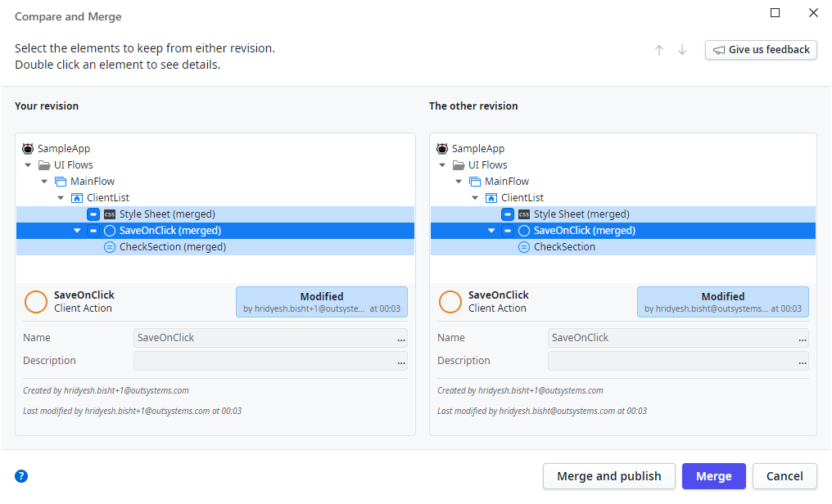The width and height of the screenshot is (832, 504).
Task: Toggle the SaveOnClick checkbox in the other revision
Action: point(508,230)
